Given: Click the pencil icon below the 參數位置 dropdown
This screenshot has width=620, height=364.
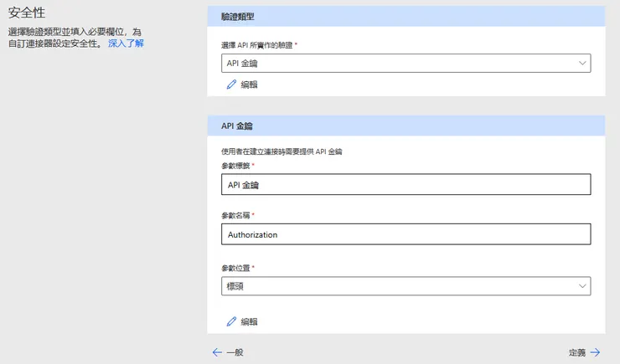Looking at the screenshot, I should [231, 321].
